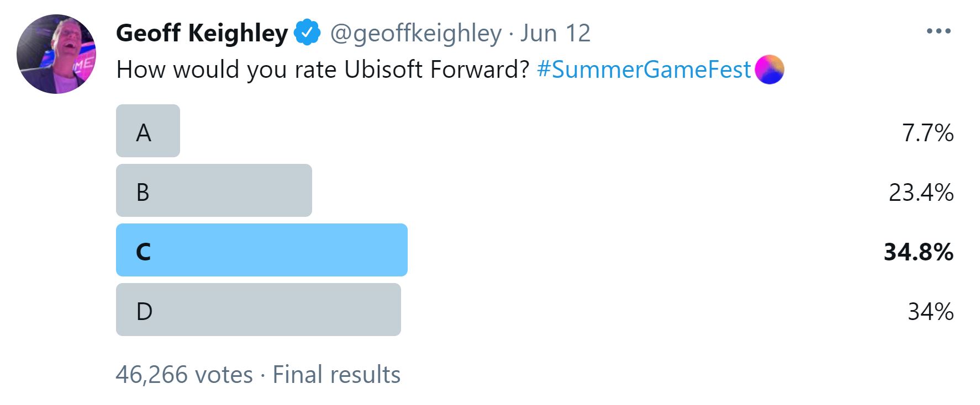Image resolution: width=980 pixels, height=405 pixels.
Task: Click the Jun 12 tweet date
Action: [x=555, y=33]
